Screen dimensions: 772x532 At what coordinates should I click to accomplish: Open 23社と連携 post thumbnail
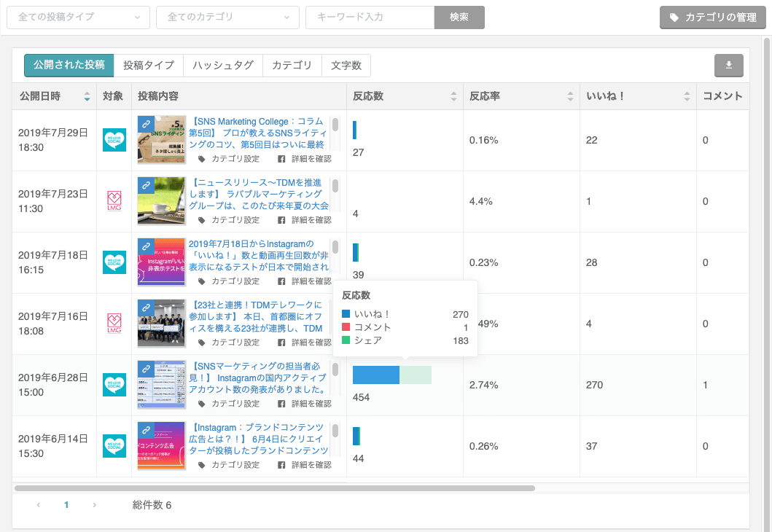click(162, 324)
